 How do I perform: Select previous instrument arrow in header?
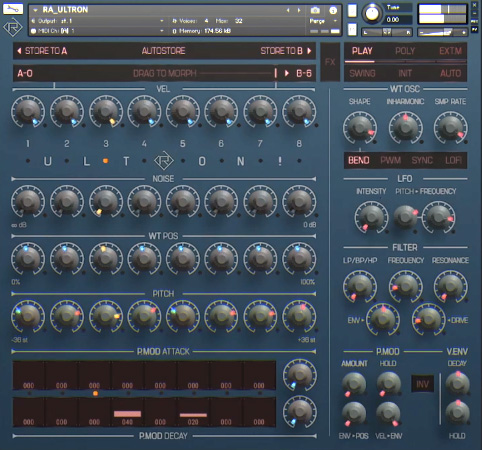tap(288, 10)
